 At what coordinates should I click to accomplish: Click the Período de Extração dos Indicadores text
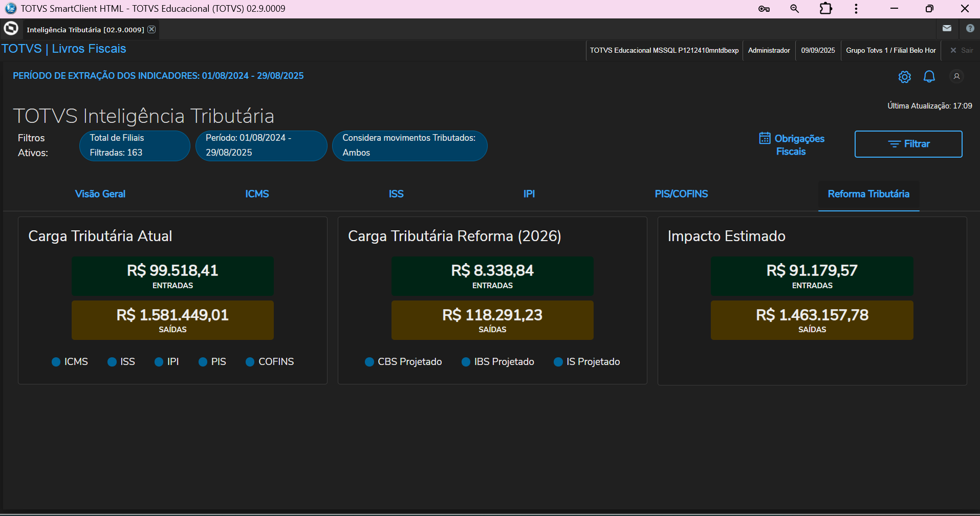(158, 76)
